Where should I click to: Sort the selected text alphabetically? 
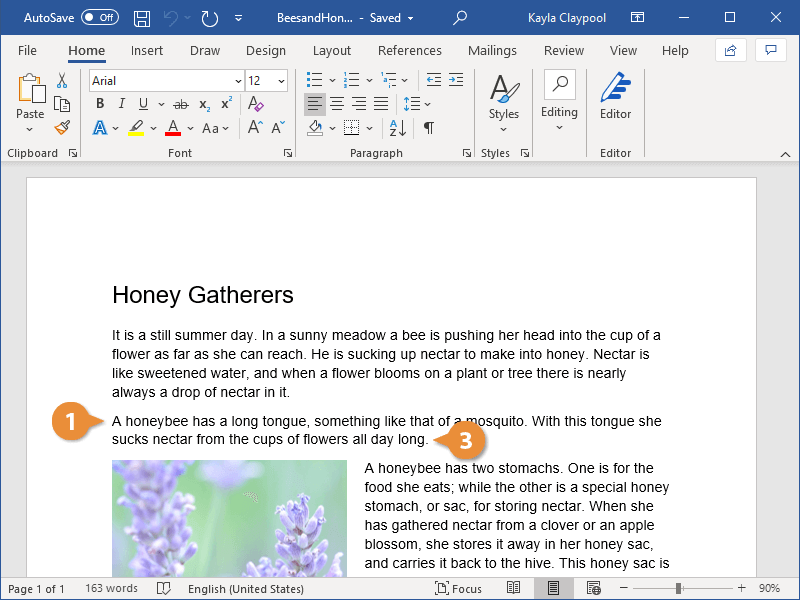(398, 128)
